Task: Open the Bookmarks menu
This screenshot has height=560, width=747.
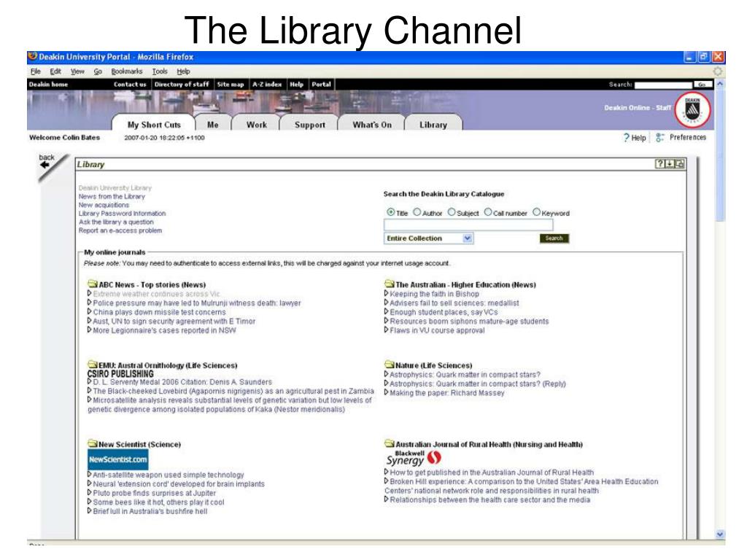Action: pyautogui.click(x=127, y=71)
